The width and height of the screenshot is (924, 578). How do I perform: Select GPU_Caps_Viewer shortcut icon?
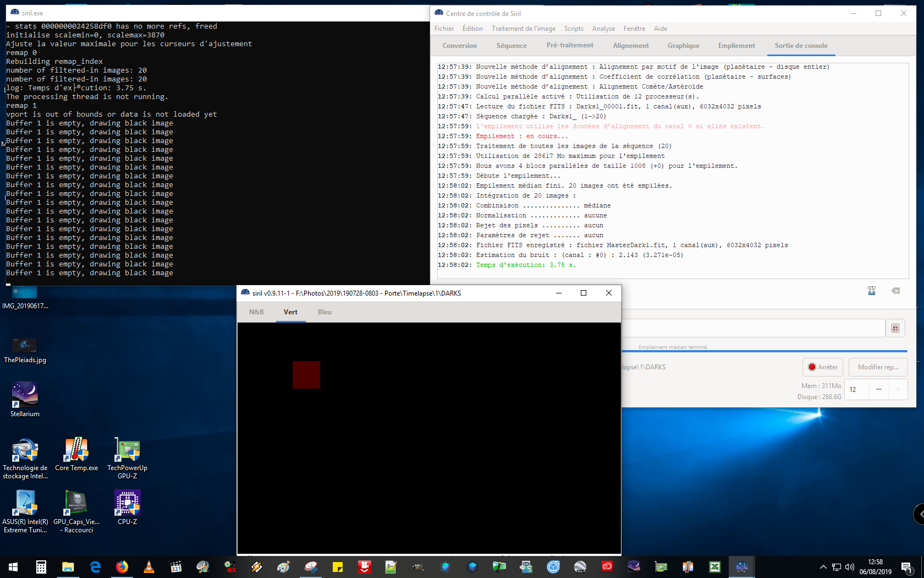point(76,512)
